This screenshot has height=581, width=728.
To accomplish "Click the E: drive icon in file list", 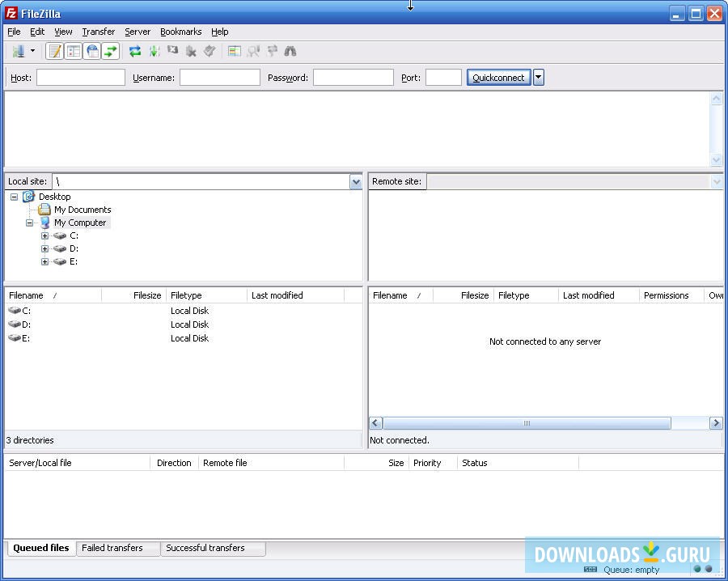I will (15, 338).
